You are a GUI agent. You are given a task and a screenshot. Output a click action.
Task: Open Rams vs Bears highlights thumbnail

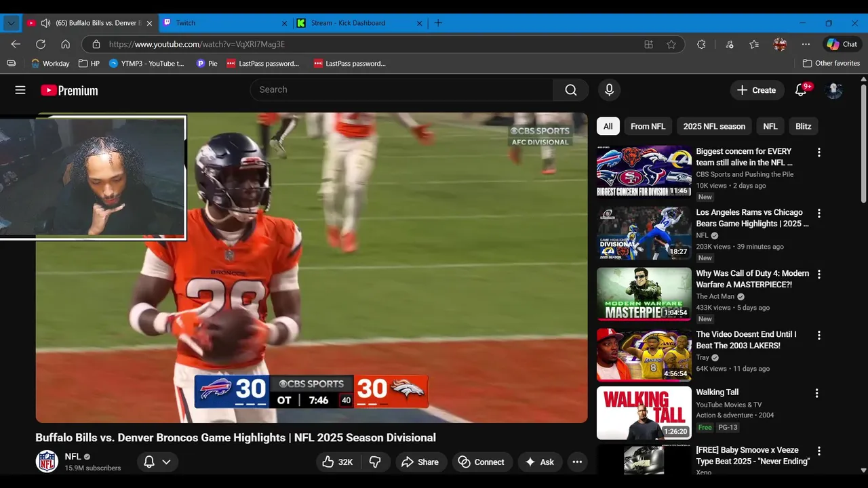coord(644,232)
